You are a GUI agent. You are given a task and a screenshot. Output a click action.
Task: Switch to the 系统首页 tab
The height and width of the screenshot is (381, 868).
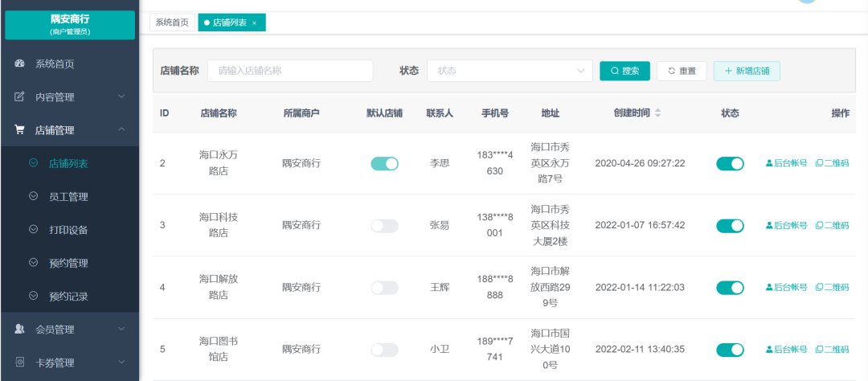click(x=172, y=23)
